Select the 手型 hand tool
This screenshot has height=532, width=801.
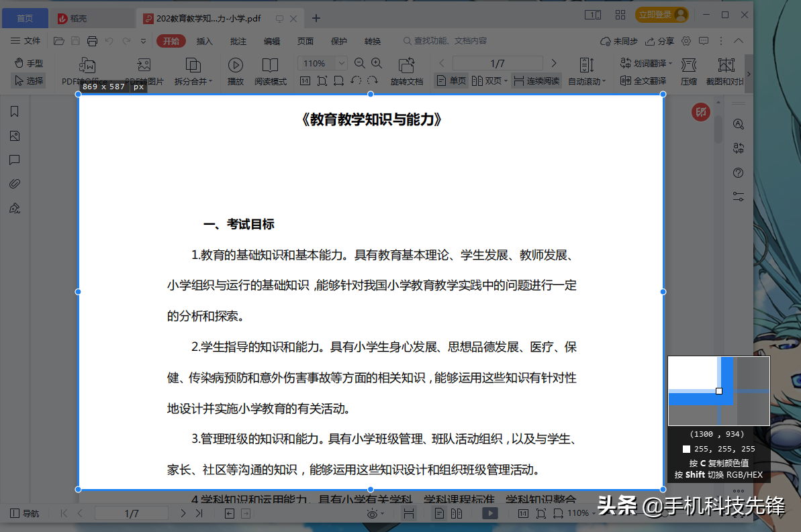[x=30, y=62]
